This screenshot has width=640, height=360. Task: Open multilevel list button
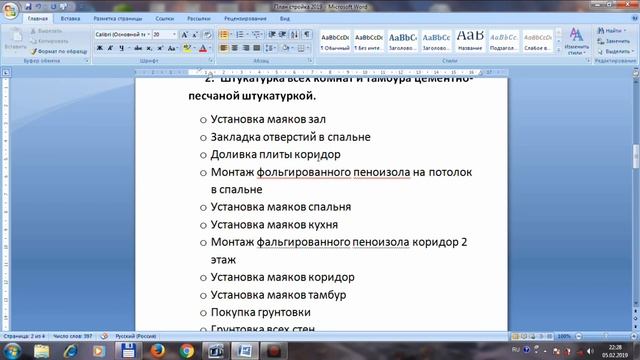click(x=256, y=35)
